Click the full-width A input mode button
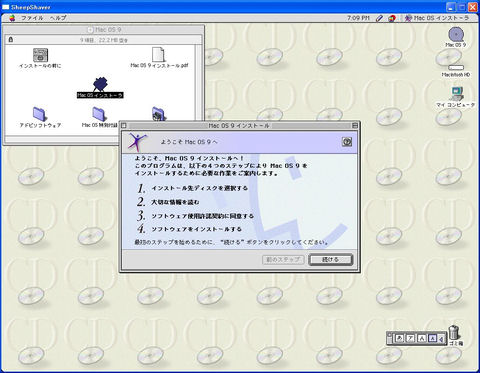 point(422,338)
